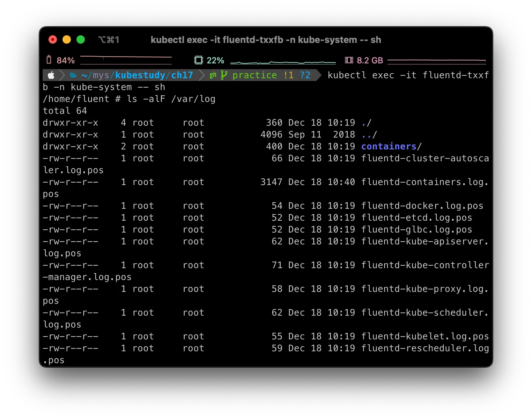Click the CPU chip icon
This screenshot has width=532, height=419.
(x=198, y=60)
